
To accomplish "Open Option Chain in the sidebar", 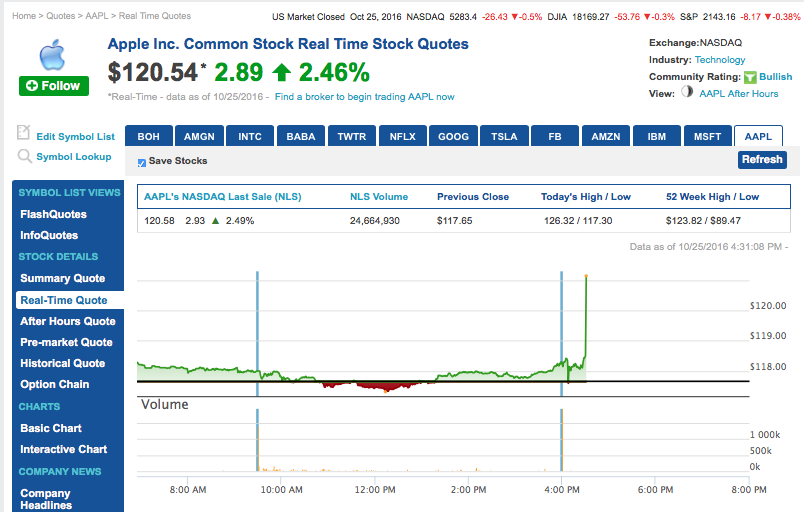I will click(54, 384).
